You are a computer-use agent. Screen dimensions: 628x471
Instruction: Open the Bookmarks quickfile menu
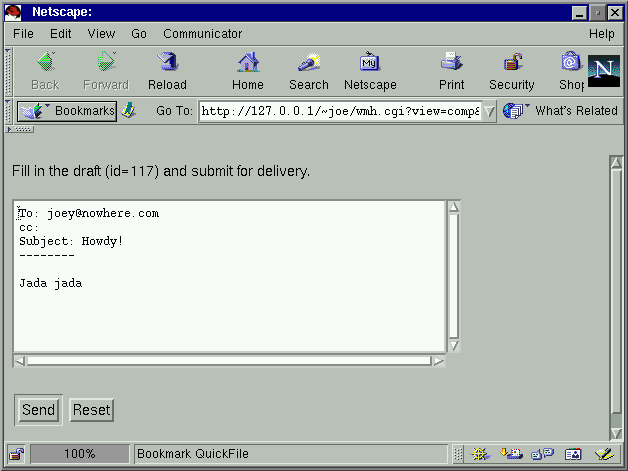click(x=68, y=111)
